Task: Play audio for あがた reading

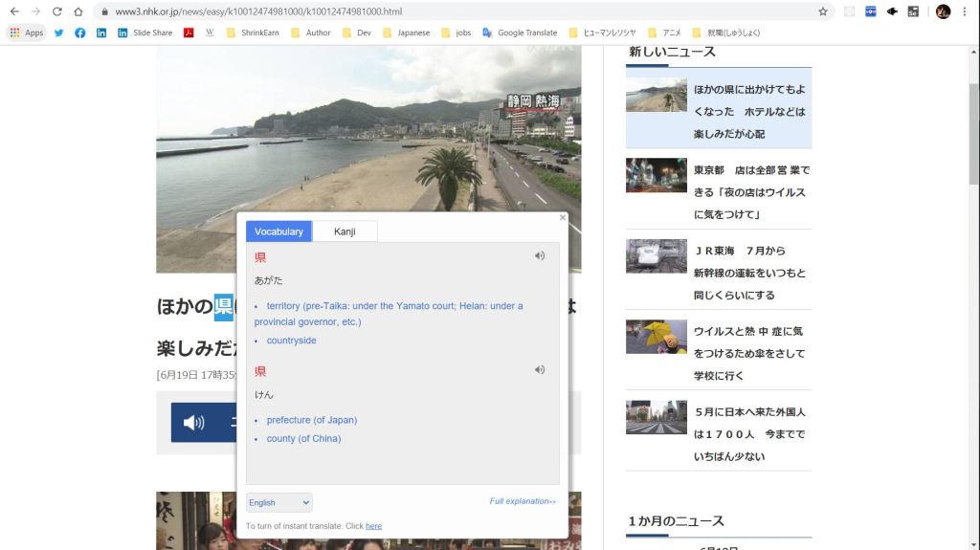Action: tap(540, 256)
